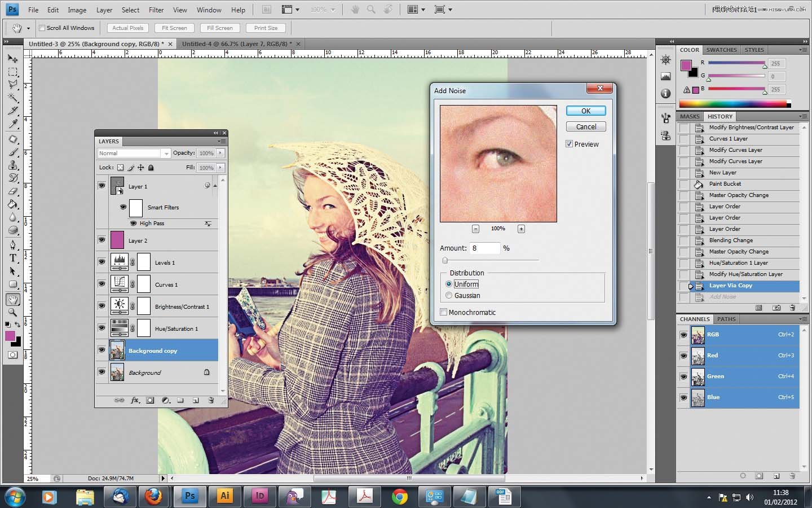The height and width of the screenshot is (508, 812).
Task: Click OK in the Add Noise dialog
Action: (586, 111)
